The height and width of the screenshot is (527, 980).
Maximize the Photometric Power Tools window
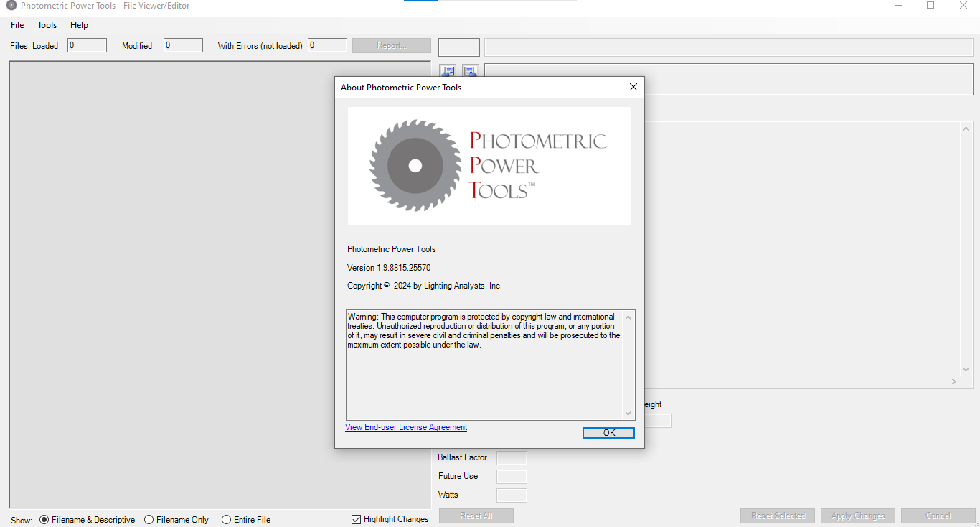tap(930, 6)
